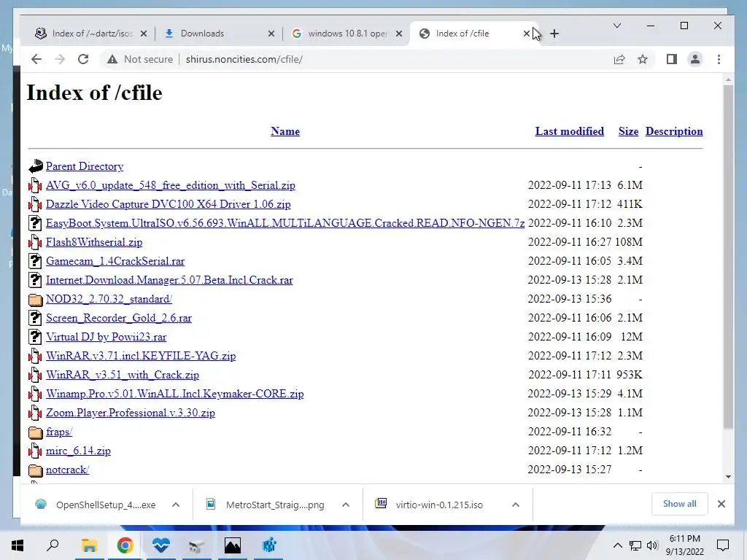Click folder icon beside NOD32_2.70.32_standard

35,300
